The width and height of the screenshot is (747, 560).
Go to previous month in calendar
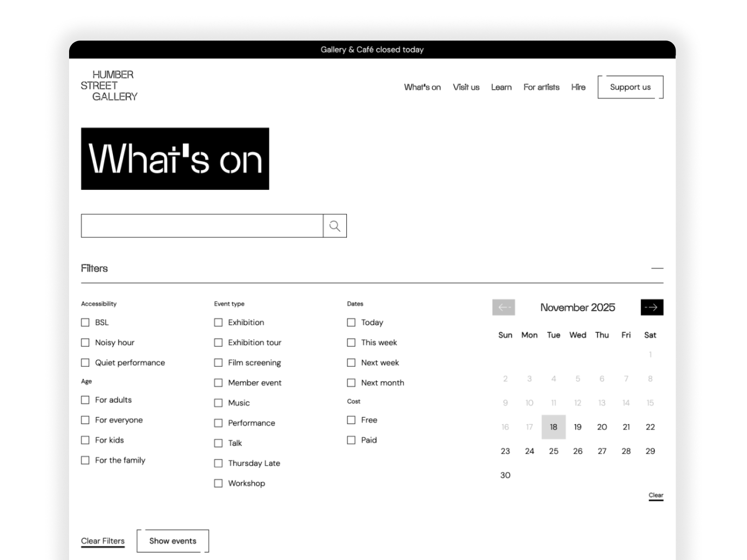503,307
